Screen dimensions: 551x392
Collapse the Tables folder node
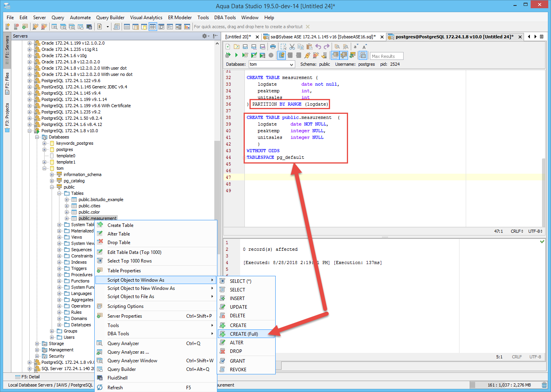click(x=59, y=193)
